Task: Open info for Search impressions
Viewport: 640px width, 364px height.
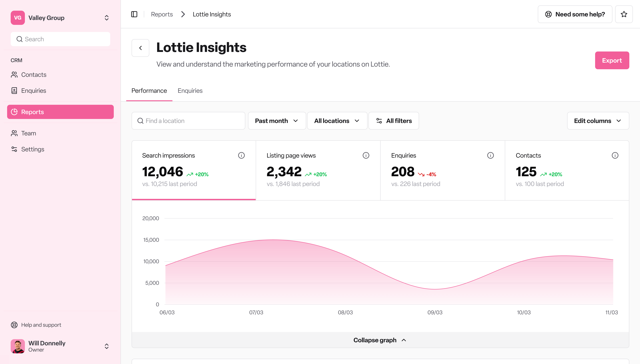Action: [x=241, y=156]
